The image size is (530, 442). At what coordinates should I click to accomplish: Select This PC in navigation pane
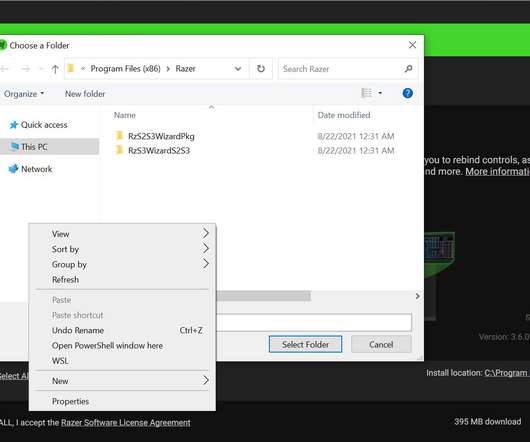point(34,147)
